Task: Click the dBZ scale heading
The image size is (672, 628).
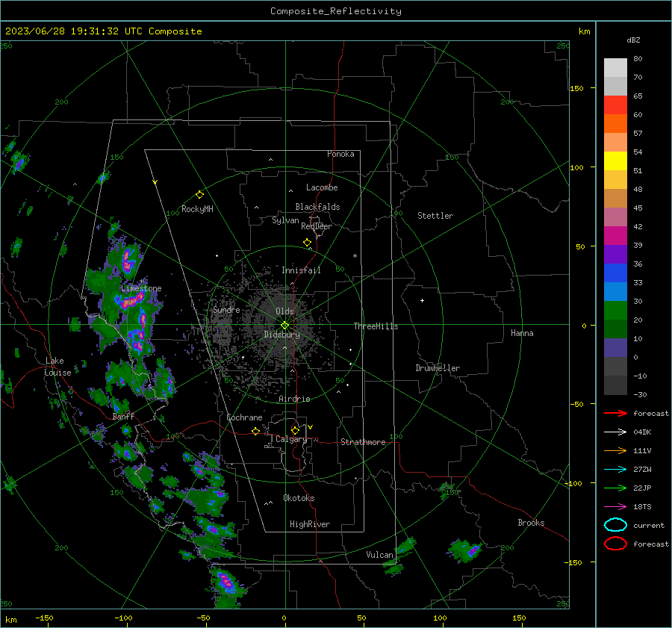Action: point(633,40)
